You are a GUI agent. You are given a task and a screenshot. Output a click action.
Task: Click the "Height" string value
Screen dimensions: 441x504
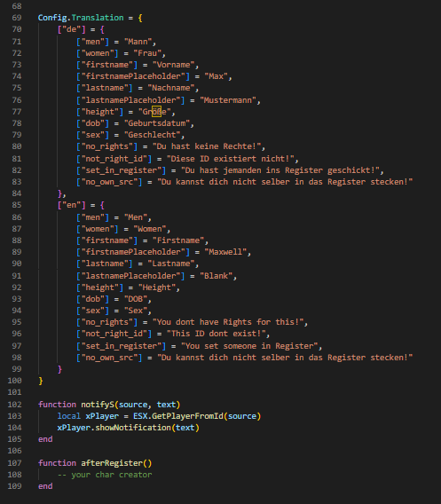157,287
